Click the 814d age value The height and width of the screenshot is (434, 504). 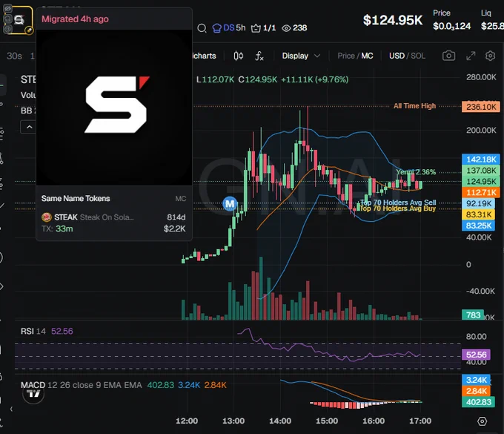pyautogui.click(x=176, y=217)
